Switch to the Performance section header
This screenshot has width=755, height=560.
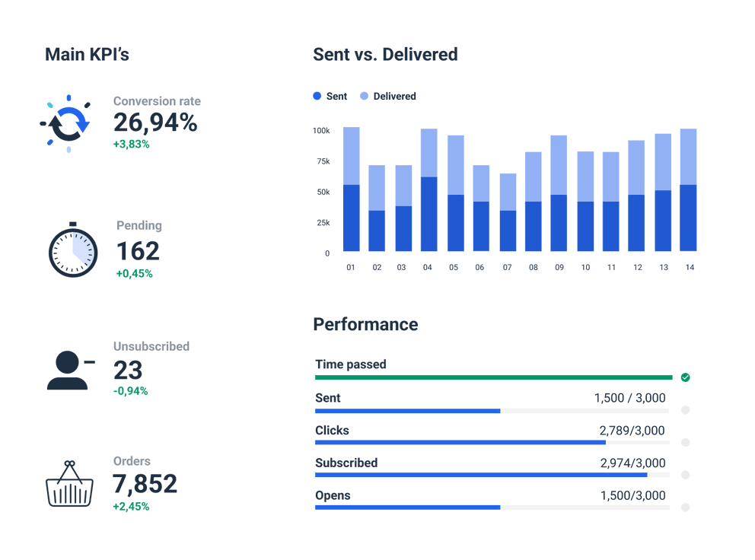click(x=365, y=324)
